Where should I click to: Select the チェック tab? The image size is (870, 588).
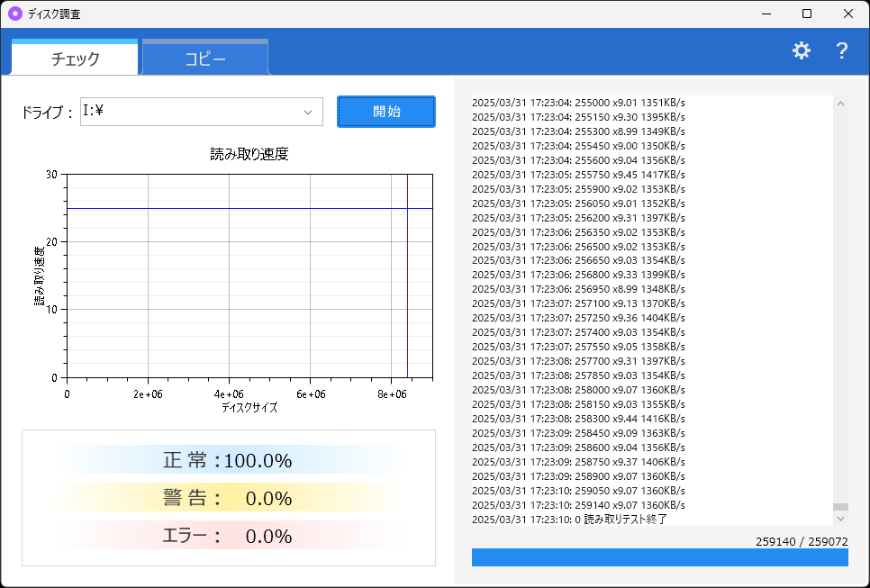[72, 56]
